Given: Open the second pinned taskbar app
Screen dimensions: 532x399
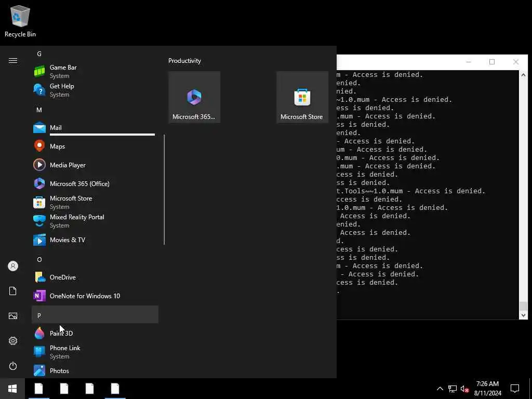Looking at the screenshot, I should click(64, 389).
